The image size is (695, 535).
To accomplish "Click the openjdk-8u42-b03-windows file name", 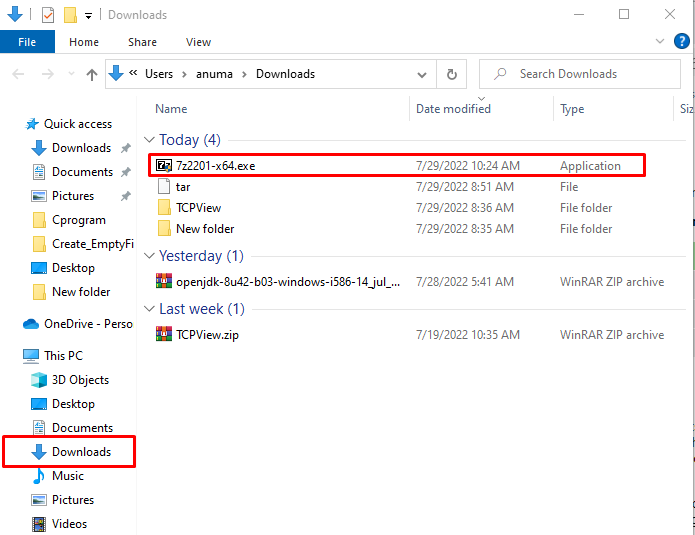I will pos(288,282).
